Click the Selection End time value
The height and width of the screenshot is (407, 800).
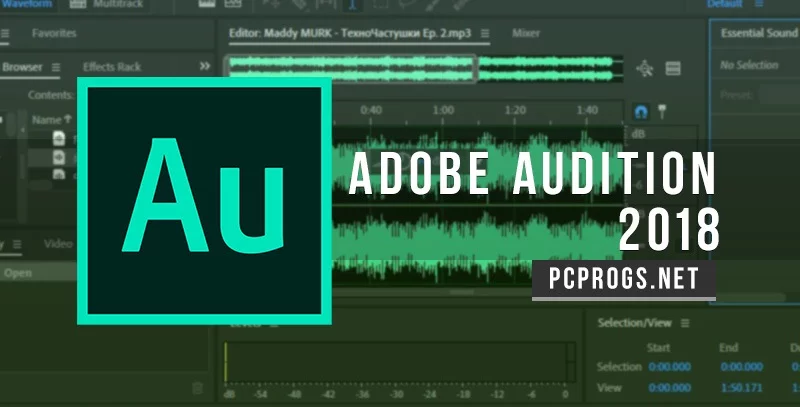(741, 367)
